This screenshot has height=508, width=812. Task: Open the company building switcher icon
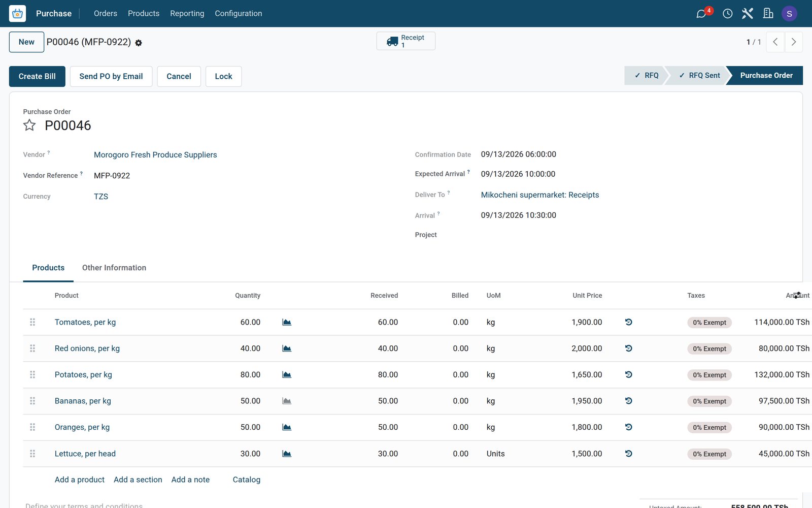pyautogui.click(x=768, y=14)
